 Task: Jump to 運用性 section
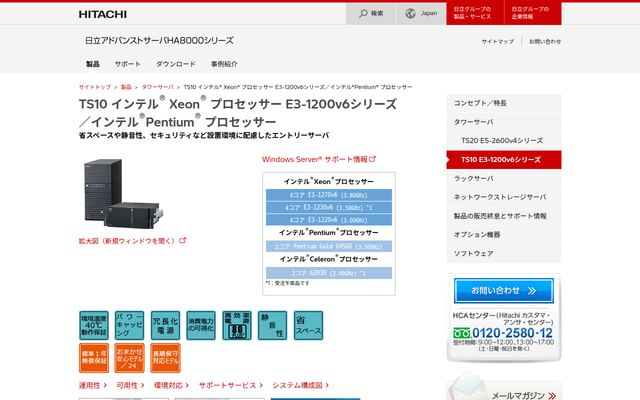pos(93,385)
